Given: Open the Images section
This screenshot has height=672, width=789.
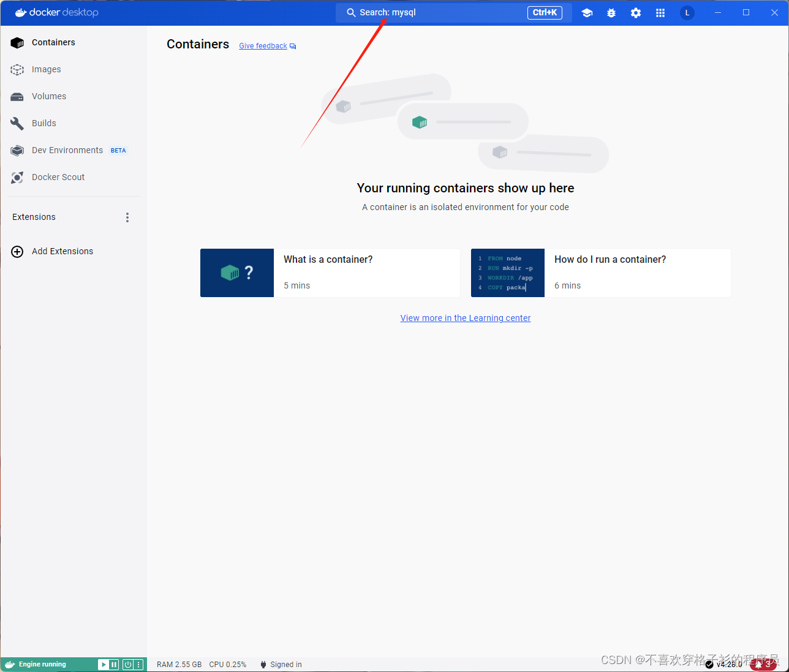Looking at the screenshot, I should point(74,69).
